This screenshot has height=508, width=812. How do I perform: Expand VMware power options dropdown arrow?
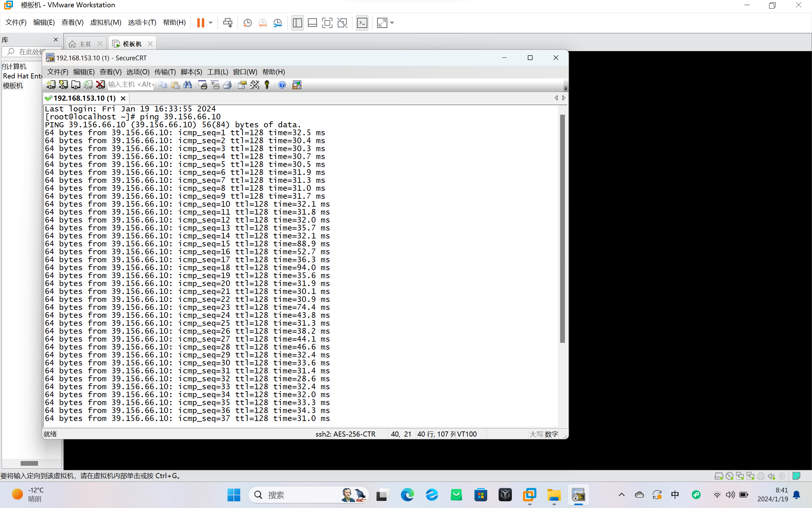[211, 23]
